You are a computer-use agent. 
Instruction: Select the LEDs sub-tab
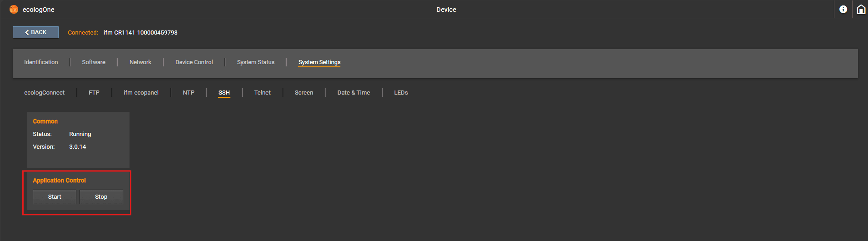(x=401, y=93)
